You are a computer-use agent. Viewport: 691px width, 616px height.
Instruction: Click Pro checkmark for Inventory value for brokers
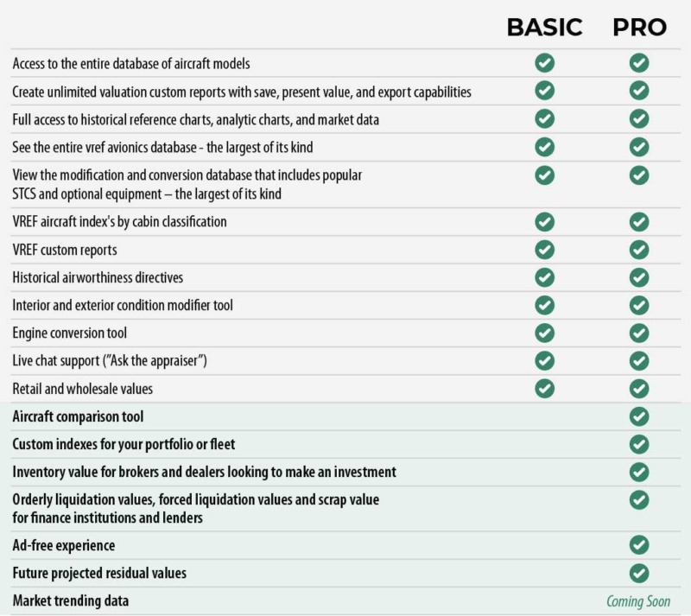[639, 472]
